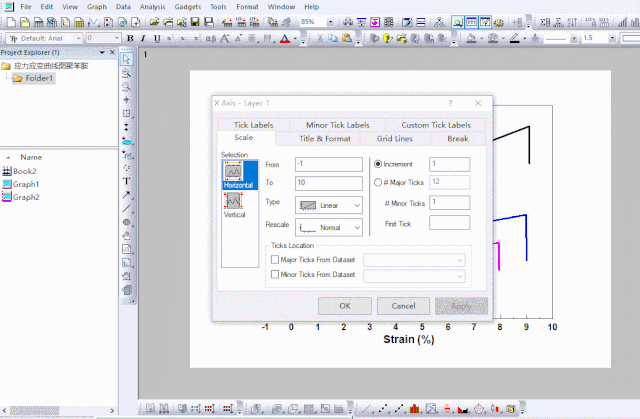Click the New Project icon
This screenshot has width=640, height=419.
[11, 22]
